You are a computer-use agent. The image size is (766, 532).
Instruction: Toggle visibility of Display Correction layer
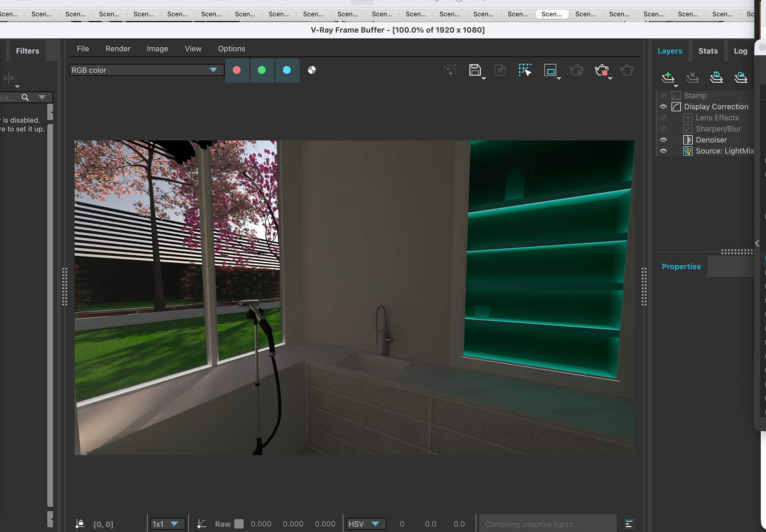(x=663, y=107)
